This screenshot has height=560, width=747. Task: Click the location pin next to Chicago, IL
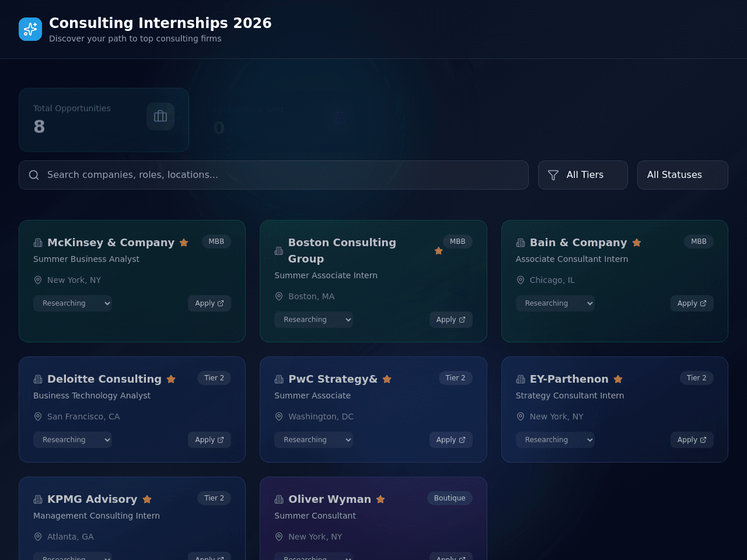point(521,280)
